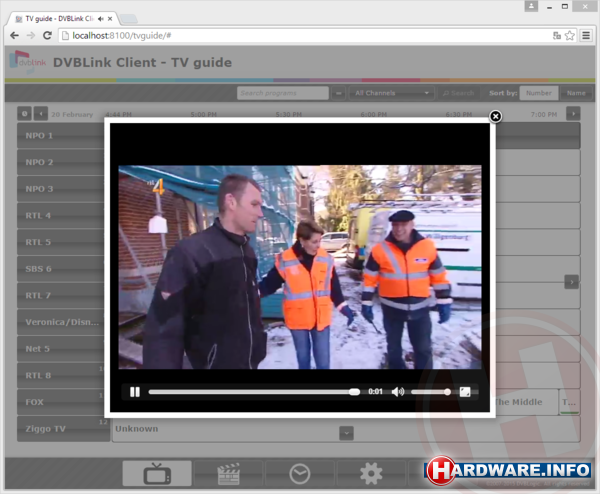Image resolution: width=600 pixels, height=494 pixels.
Task: Jump to current time in guide
Action: click(x=24, y=114)
